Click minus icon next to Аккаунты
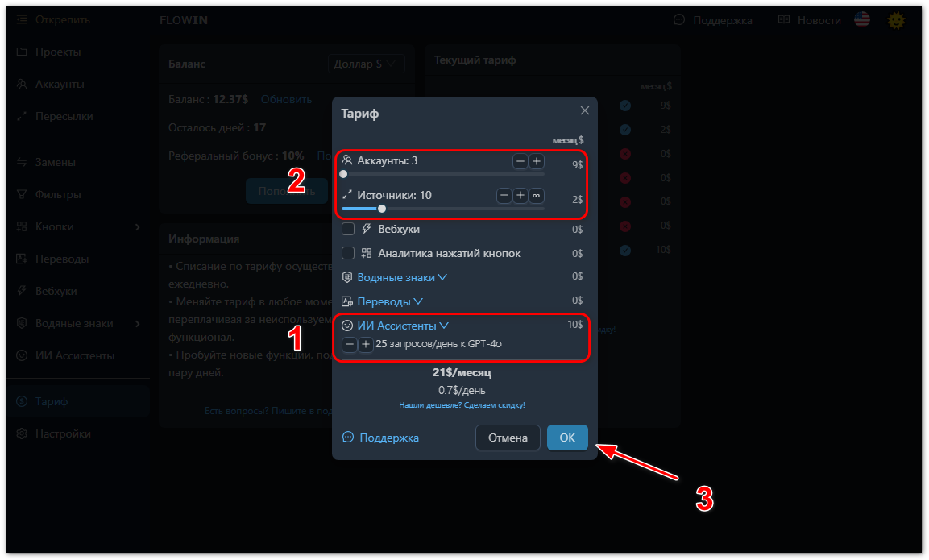This screenshot has height=560, width=929. (520, 161)
